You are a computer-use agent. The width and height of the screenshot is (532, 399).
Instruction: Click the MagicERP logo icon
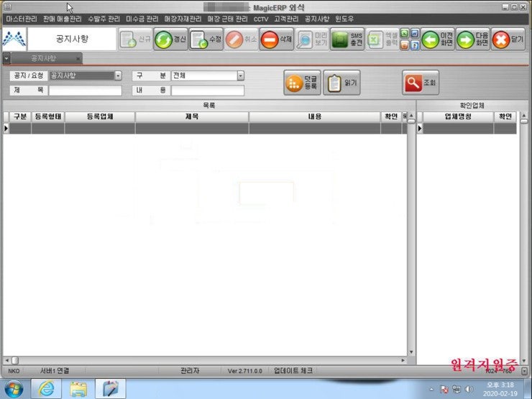(14, 39)
